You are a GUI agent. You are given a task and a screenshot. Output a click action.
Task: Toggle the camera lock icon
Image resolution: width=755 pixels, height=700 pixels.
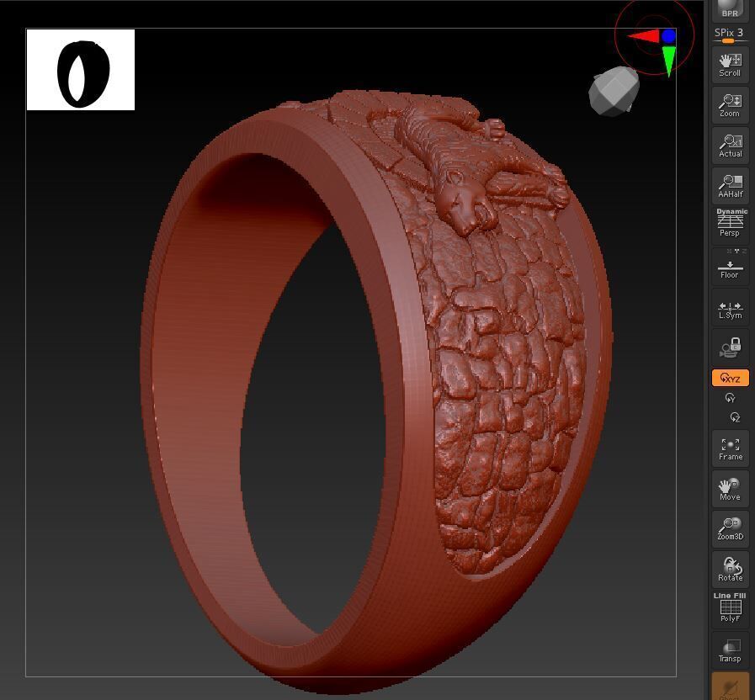[x=730, y=347]
